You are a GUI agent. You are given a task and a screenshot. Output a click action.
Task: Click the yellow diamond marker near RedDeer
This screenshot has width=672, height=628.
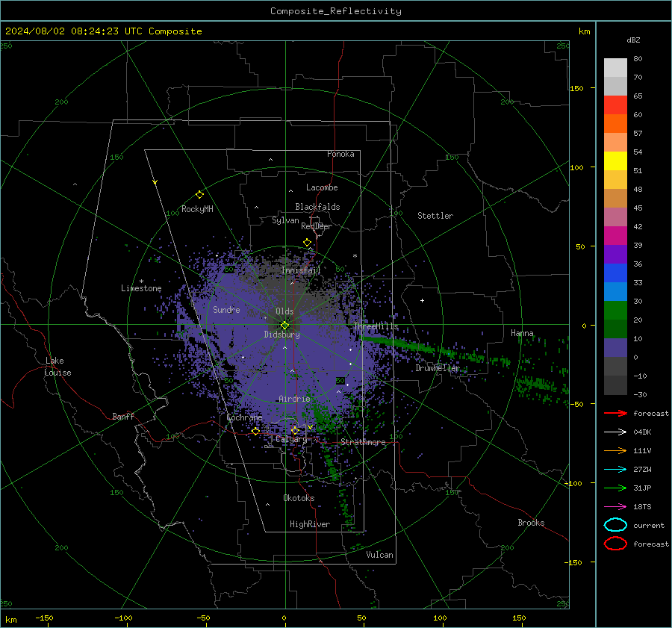tap(308, 243)
